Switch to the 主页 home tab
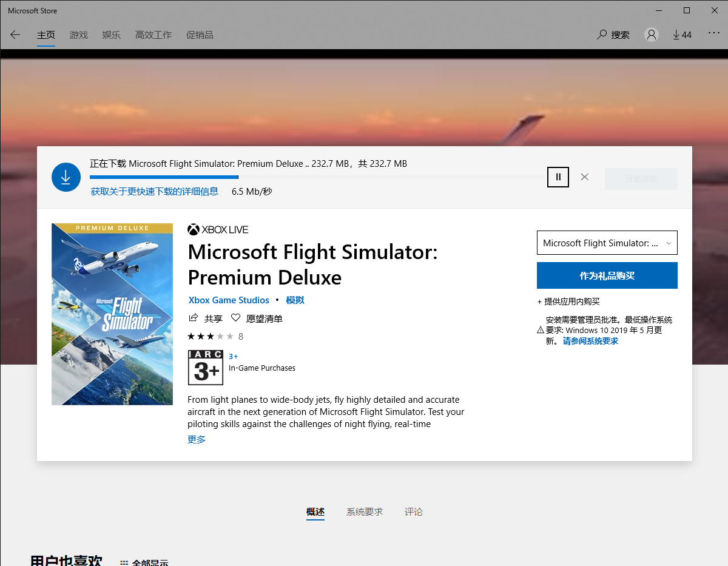Screen dimensions: 728x566 tap(46, 35)
